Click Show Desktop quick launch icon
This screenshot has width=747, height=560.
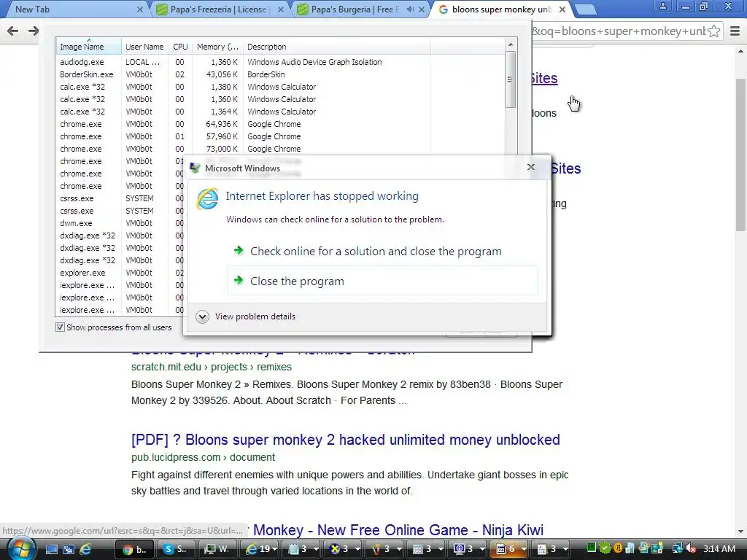[52, 549]
